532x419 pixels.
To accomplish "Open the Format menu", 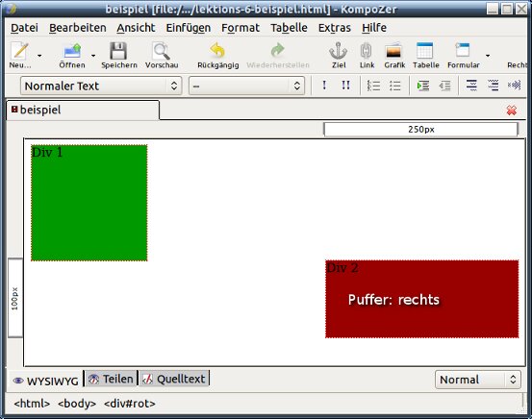I will click(241, 28).
